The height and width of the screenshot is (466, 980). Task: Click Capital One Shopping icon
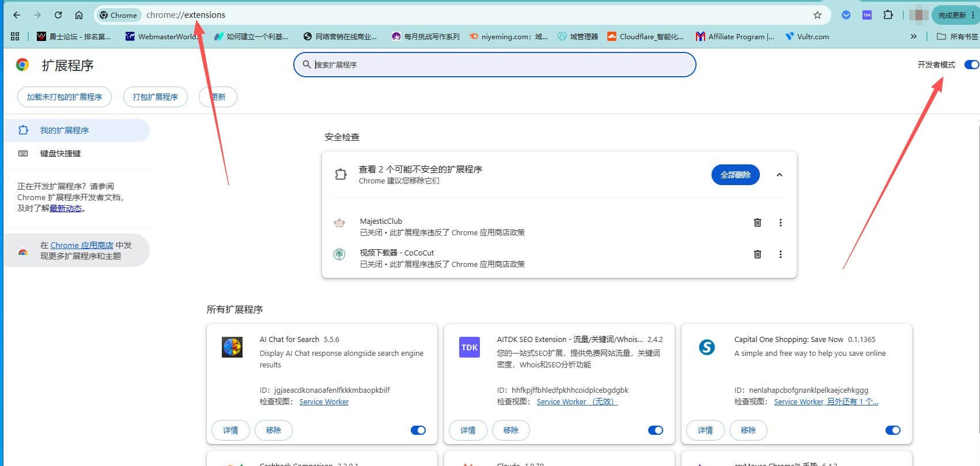pos(707,347)
